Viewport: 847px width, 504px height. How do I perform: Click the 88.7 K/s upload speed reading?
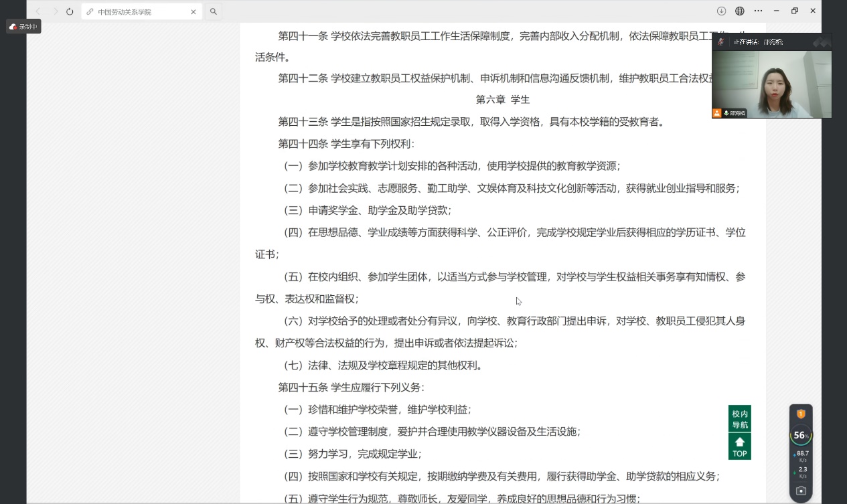pos(801,456)
